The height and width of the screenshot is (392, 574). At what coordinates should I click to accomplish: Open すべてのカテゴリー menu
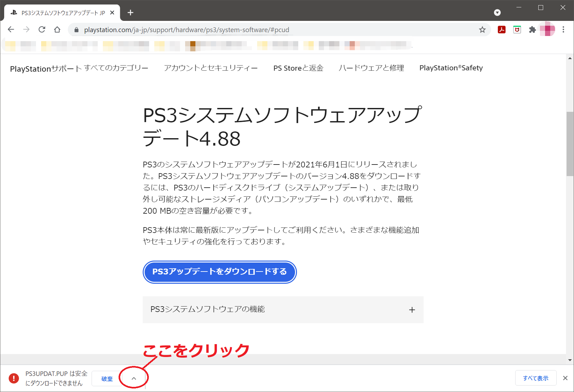pyautogui.click(x=116, y=68)
